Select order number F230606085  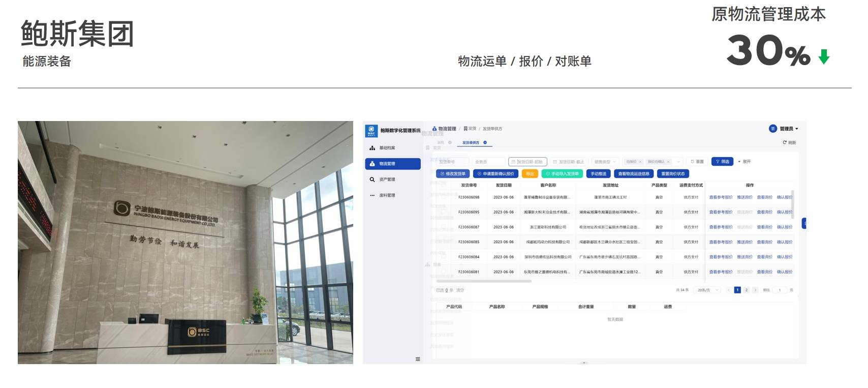click(469, 242)
